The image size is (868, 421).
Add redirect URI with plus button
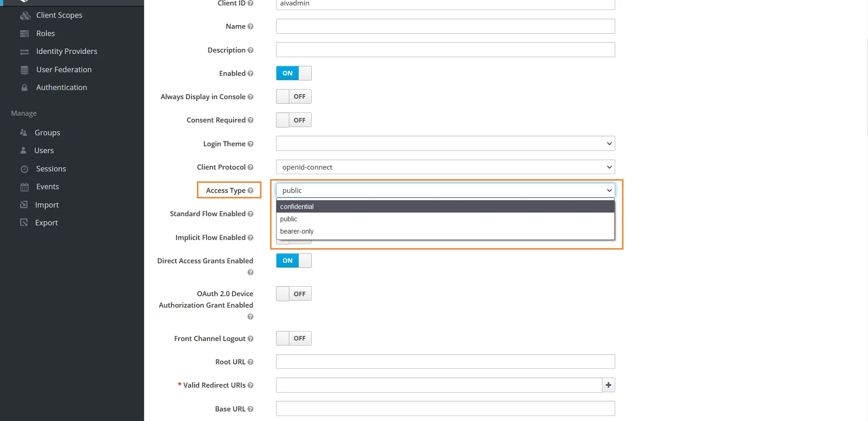point(608,385)
